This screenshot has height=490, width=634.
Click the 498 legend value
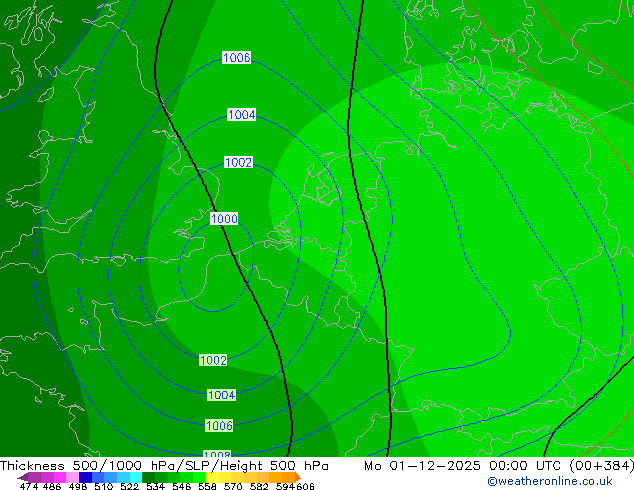[78, 486]
